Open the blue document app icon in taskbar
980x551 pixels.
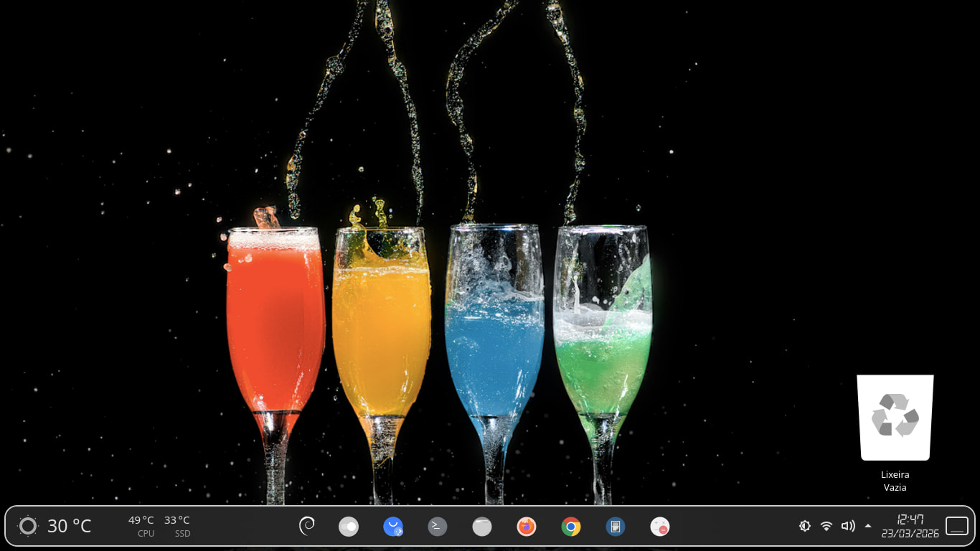pos(616,527)
